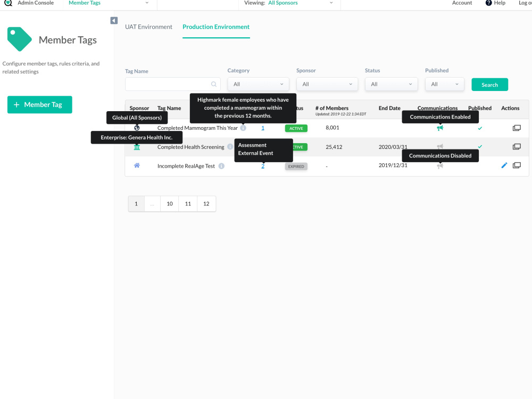Click globe sponsor icon for Completed Mammogram

pos(137,128)
